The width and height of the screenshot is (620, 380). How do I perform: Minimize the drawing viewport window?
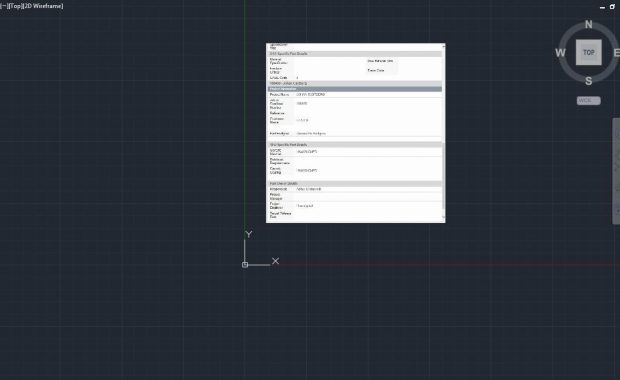pyautogui.click(x=602, y=7)
